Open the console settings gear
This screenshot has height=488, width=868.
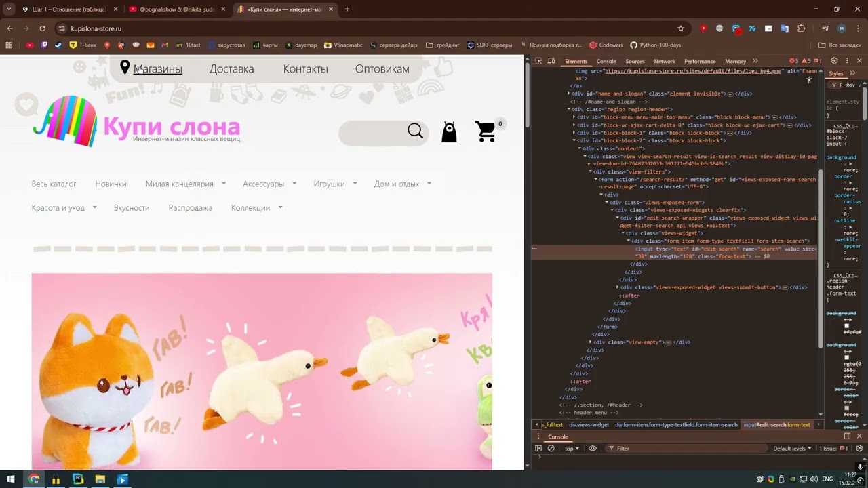click(859, 449)
